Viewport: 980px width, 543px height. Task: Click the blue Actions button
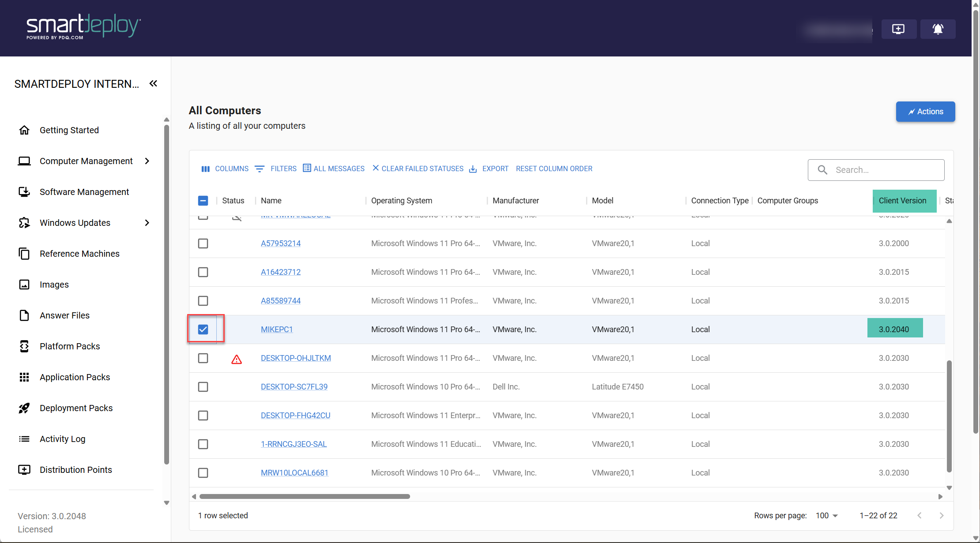(925, 112)
